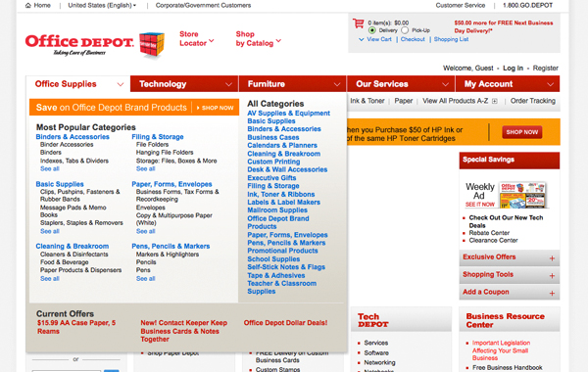Open Pens, Pencils & Markers popular category
The height and width of the screenshot is (372, 588).
pyautogui.click(x=171, y=247)
